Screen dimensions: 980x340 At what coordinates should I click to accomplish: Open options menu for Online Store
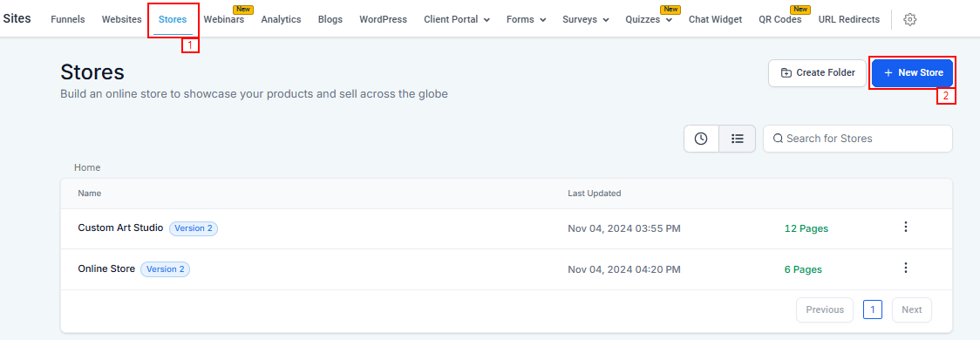pos(906,269)
